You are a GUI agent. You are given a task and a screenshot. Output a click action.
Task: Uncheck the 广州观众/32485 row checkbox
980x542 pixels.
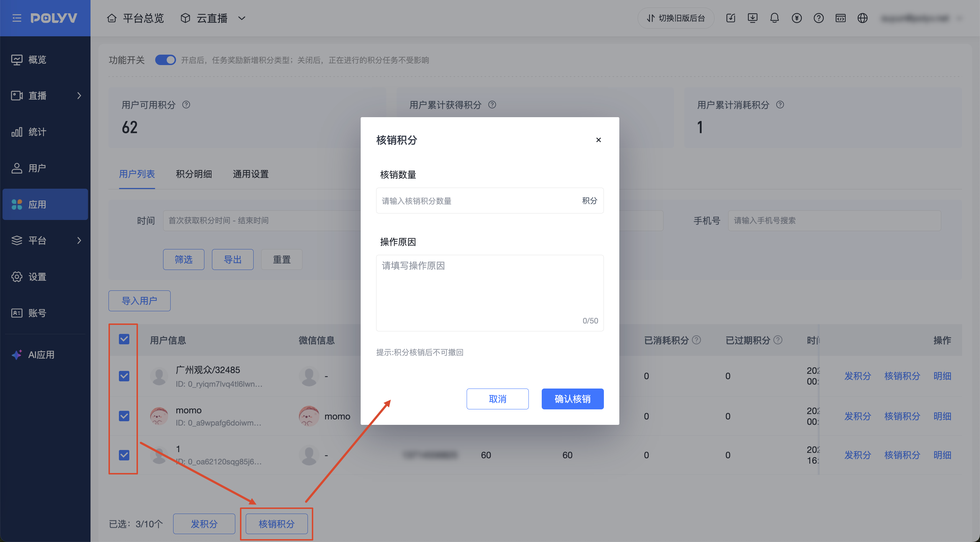[x=124, y=376]
